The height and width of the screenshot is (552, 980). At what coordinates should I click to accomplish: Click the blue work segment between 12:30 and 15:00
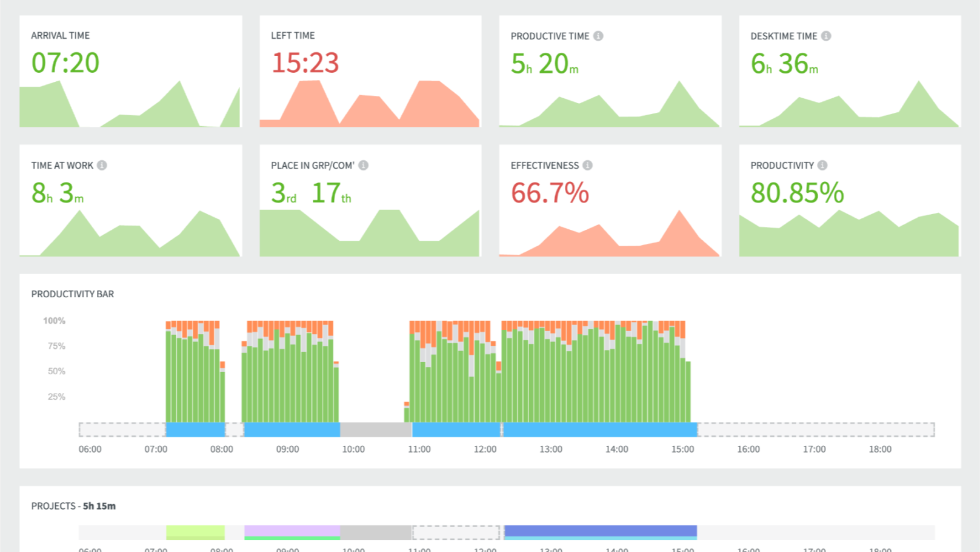(x=600, y=429)
